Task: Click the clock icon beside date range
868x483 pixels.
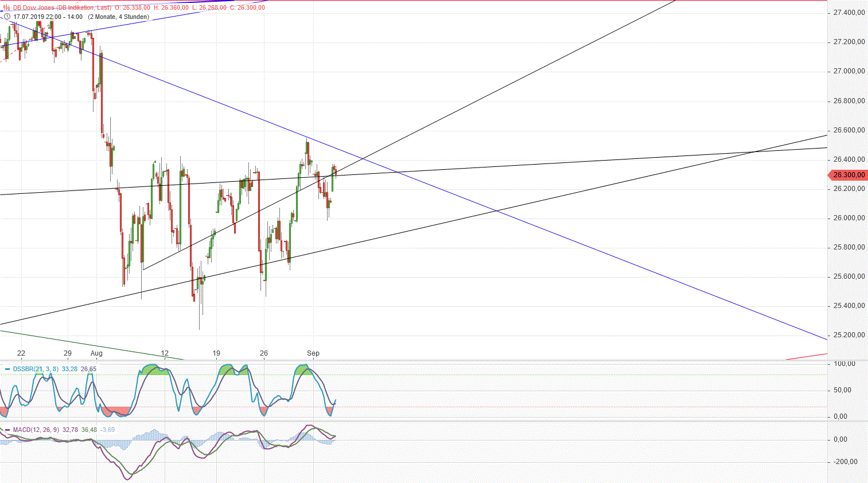Action: click(7, 17)
